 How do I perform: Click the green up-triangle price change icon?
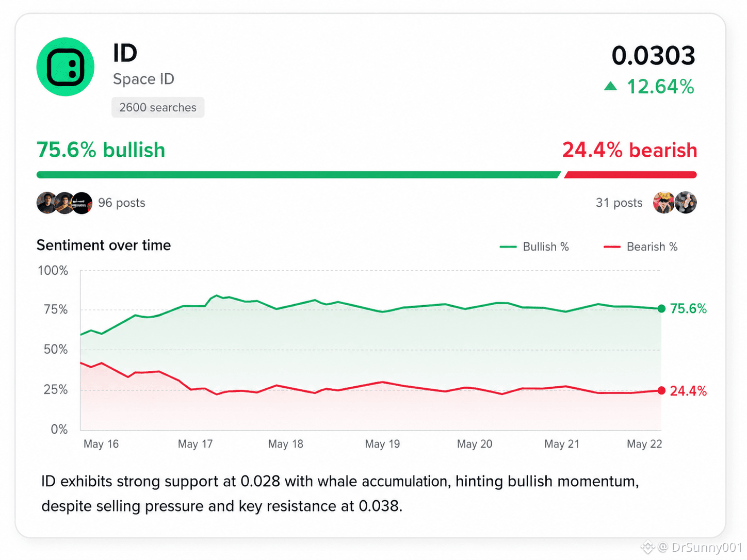[x=610, y=86]
